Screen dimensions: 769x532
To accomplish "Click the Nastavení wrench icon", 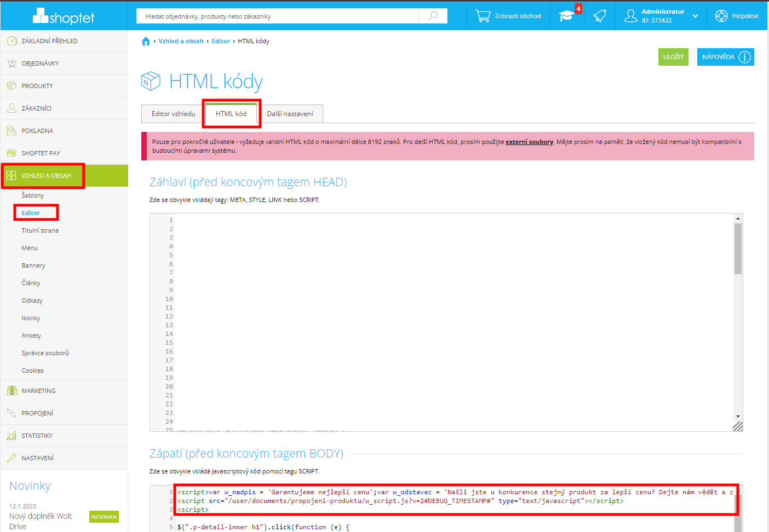I will point(12,458).
